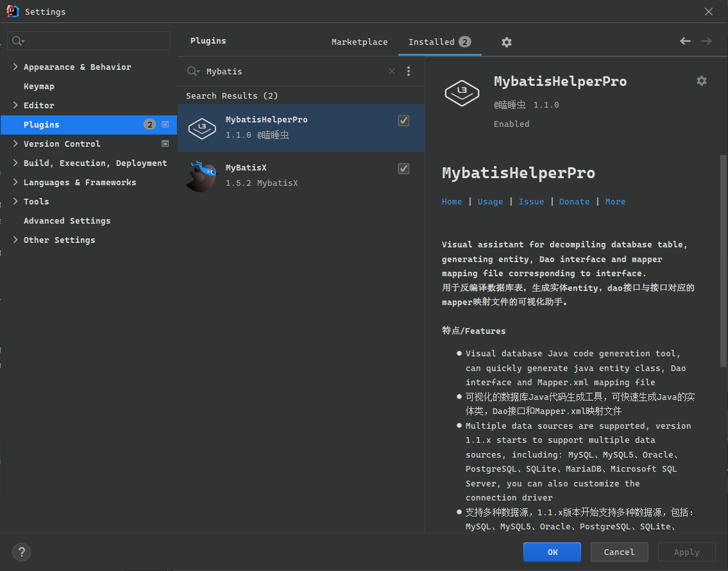
Task: Click the project-level icon beside Version Control
Action: [x=165, y=144]
